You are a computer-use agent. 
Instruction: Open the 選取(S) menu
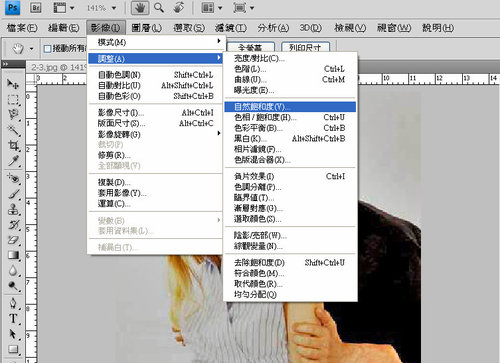pos(189,28)
